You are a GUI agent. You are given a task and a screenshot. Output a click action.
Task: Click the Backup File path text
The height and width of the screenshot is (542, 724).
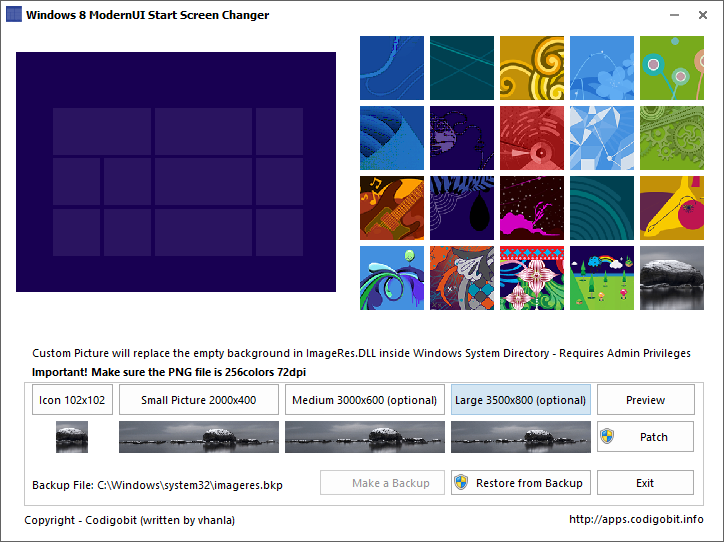157,485
